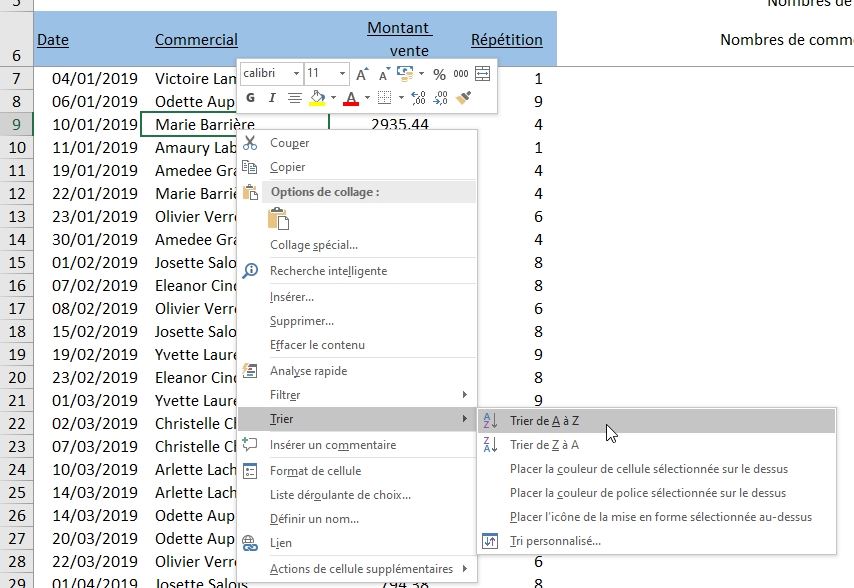Apply red font color via the A swatch
Image resolution: width=854 pixels, height=588 pixels.
352,98
